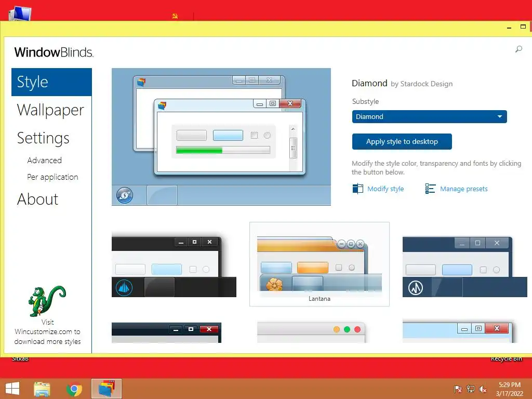Switch to the Wallpaper section
This screenshot has height=399, width=532.
[50, 110]
